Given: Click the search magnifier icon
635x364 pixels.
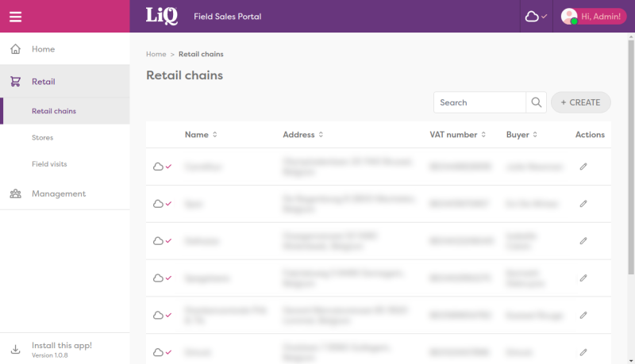Looking at the screenshot, I should coord(537,102).
